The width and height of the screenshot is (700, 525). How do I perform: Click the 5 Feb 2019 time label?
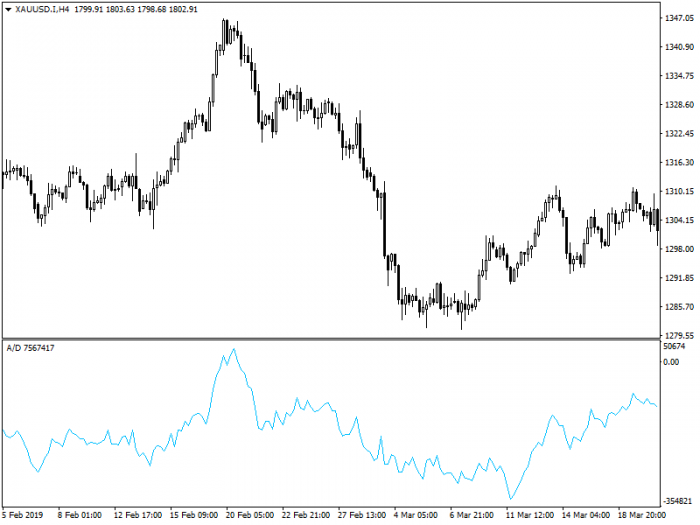(x=23, y=515)
